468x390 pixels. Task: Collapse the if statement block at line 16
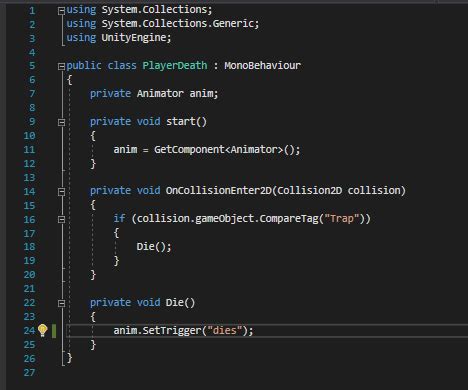coord(61,220)
